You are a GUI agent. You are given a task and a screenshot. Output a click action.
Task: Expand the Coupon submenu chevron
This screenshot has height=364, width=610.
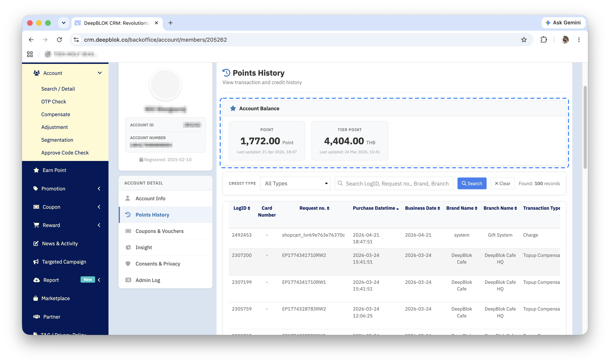click(x=99, y=207)
